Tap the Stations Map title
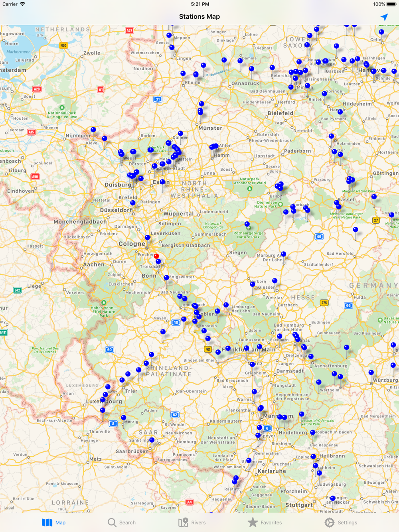This screenshot has height=532, width=399. (x=199, y=16)
